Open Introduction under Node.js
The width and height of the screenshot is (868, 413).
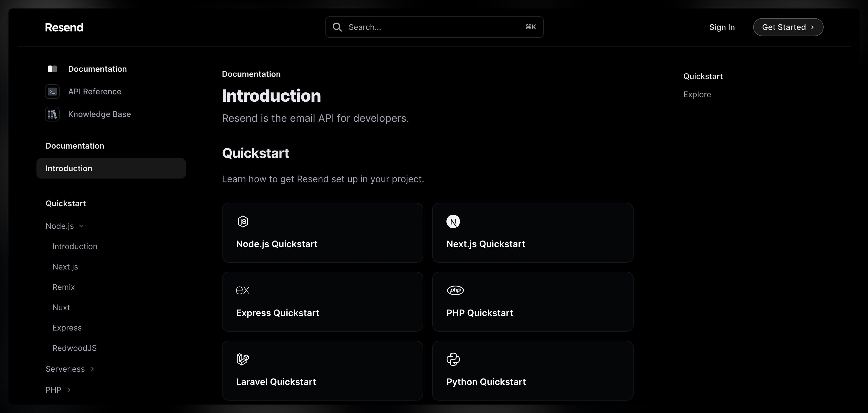click(x=75, y=246)
